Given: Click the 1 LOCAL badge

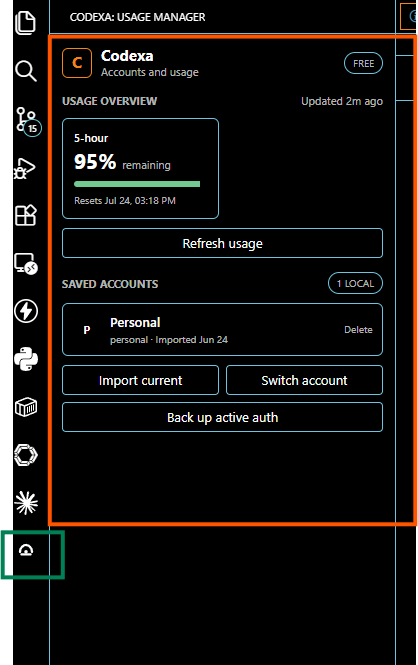Looking at the screenshot, I should point(355,283).
